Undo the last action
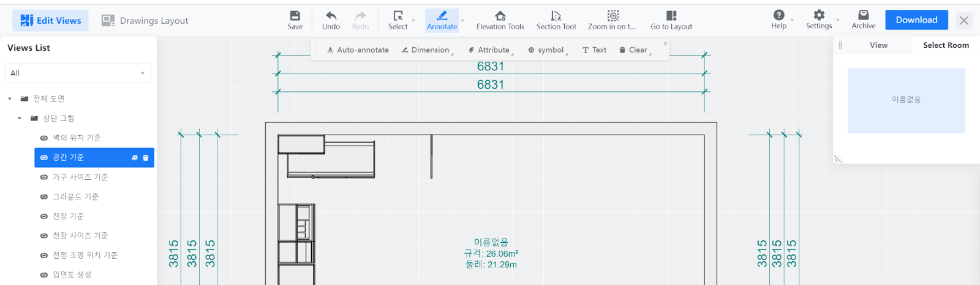 click(x=331, y=20)
